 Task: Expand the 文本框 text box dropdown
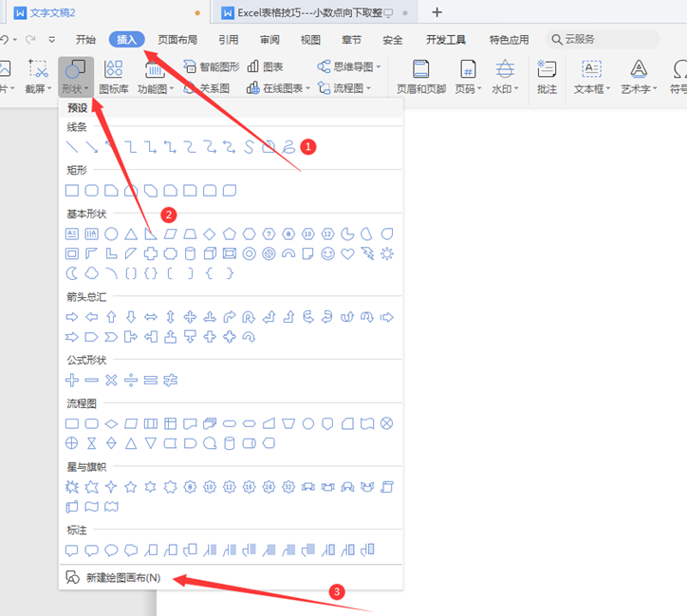click(x=591, y=76)
